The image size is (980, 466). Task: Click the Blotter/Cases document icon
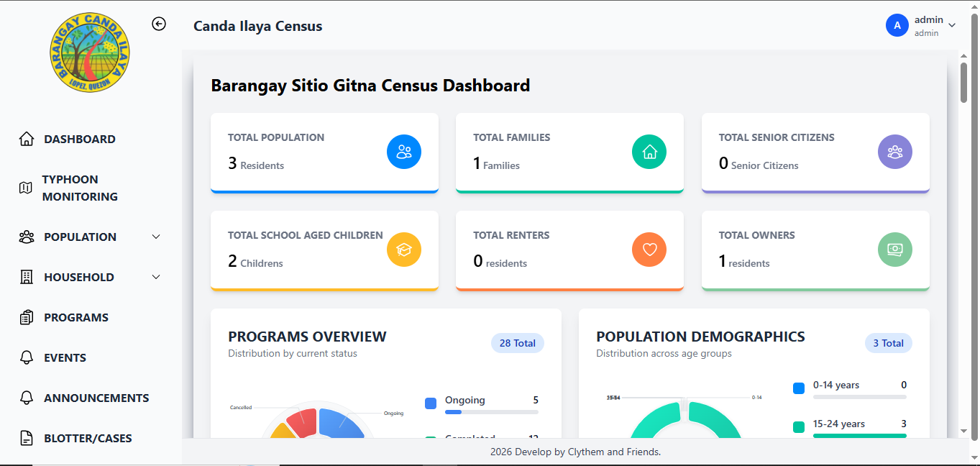point(26,438)
